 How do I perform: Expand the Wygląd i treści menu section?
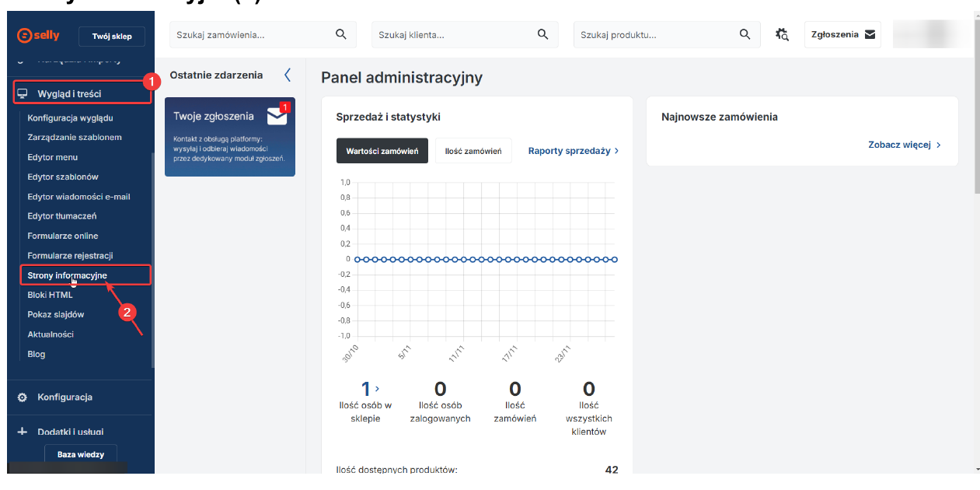82,94
